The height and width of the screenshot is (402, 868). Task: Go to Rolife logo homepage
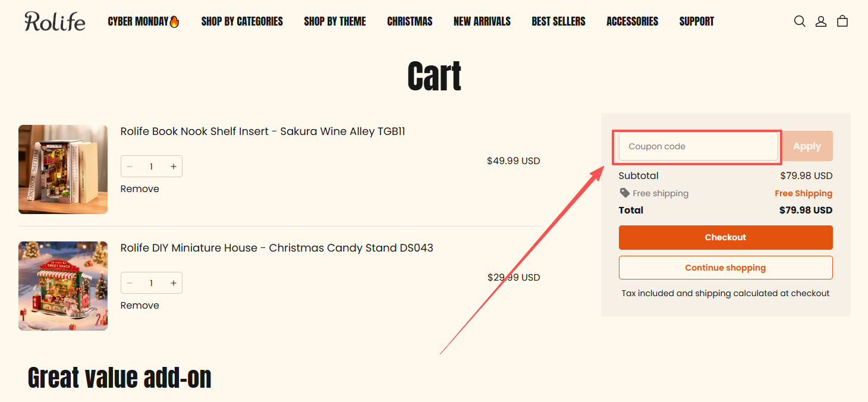(x=55, y=21)
